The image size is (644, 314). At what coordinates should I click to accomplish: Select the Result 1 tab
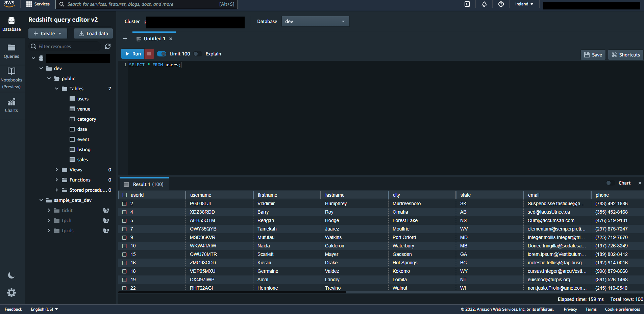pyautogui.click(x=144, y=184)
